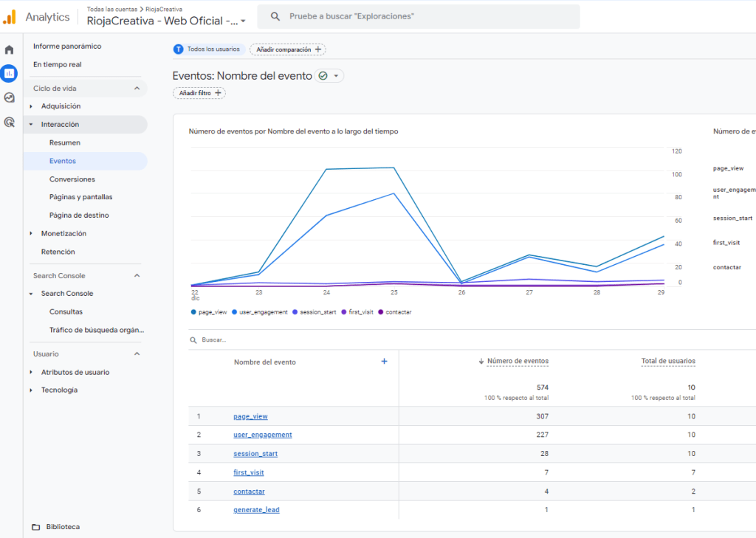Sort by Total de usuarios column header
Screen dimensions: 756x538
pyautogui.click(x=667, y=361)
